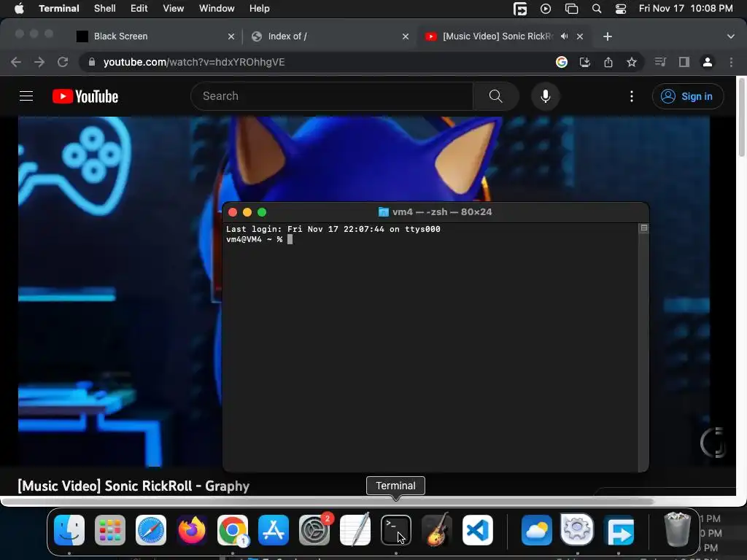Click the video title Sonic RickRoll - Graphy
The image size is (747, 560).
coord(133,486)
